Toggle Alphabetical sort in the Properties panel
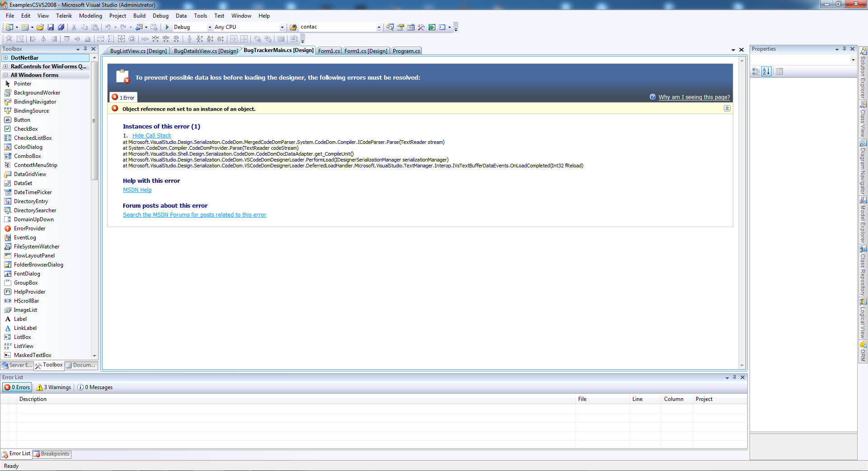 [766, 71]
